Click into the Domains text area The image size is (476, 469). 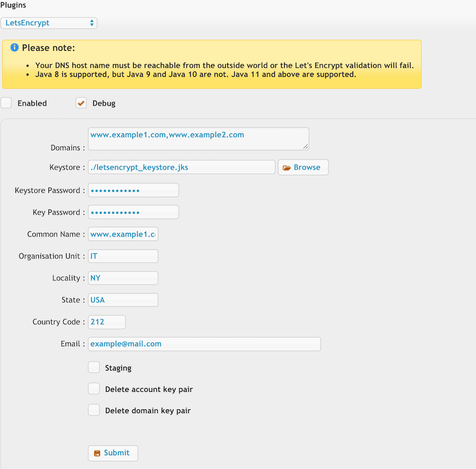point(199,139)
